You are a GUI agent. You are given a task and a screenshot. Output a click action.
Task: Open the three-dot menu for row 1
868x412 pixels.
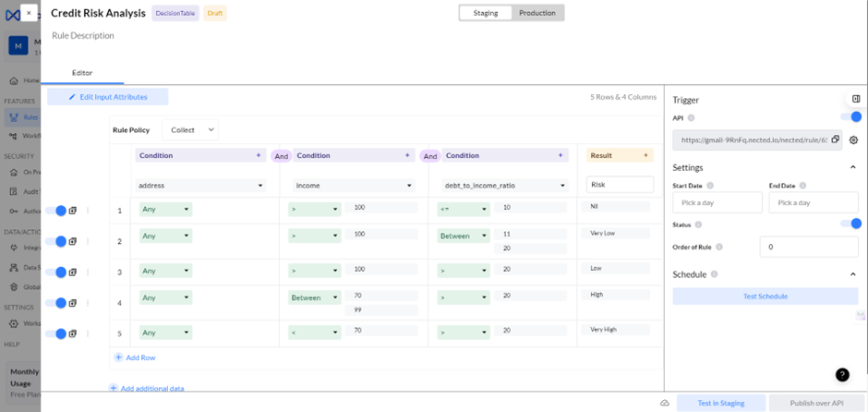pyautogui.click(x=88, y=211)
